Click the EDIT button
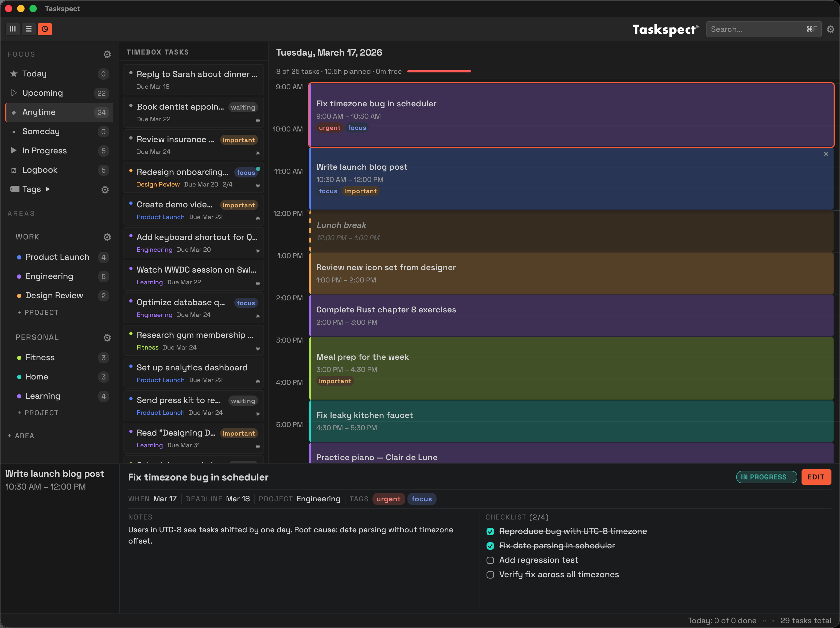 pos(816,477)
